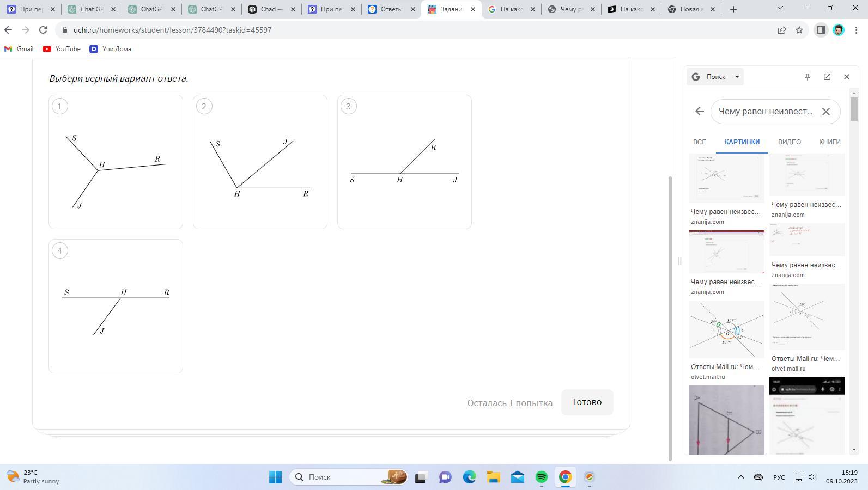Select answer option 1 diagram

tap(116, 162)
